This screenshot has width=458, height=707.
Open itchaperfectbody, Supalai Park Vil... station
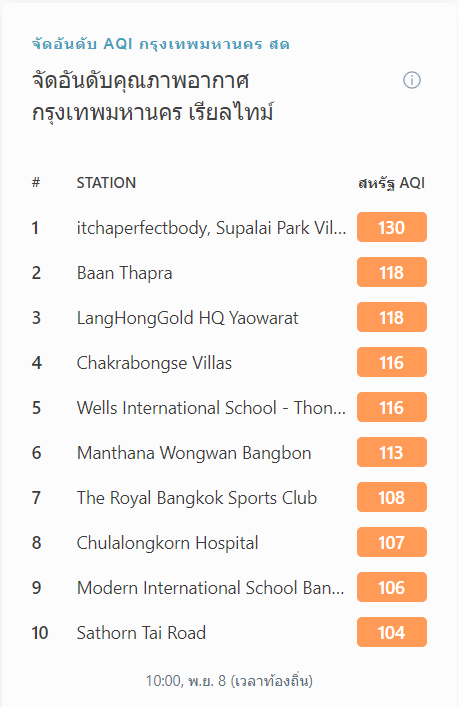[211, 228]
